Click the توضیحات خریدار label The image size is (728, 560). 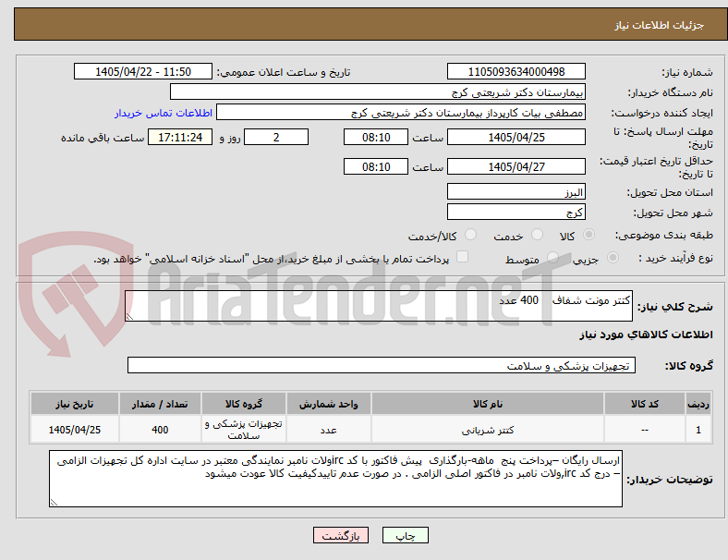670,480
